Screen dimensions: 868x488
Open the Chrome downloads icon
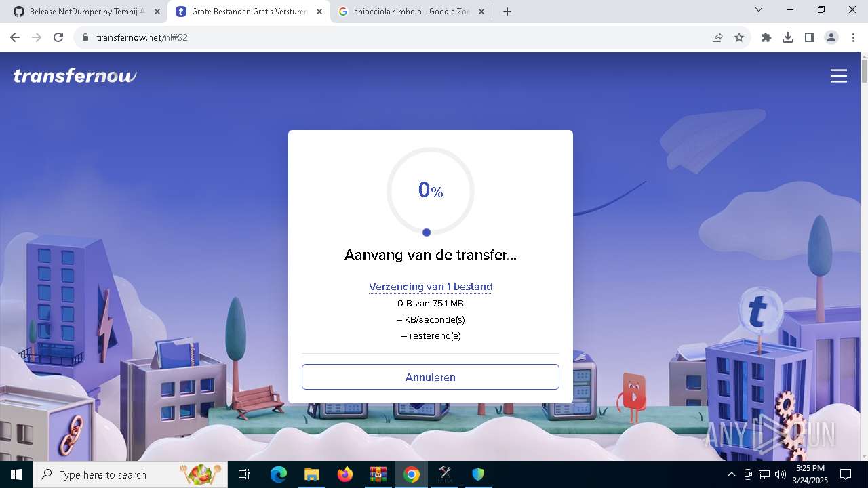[x=788, y=37]
